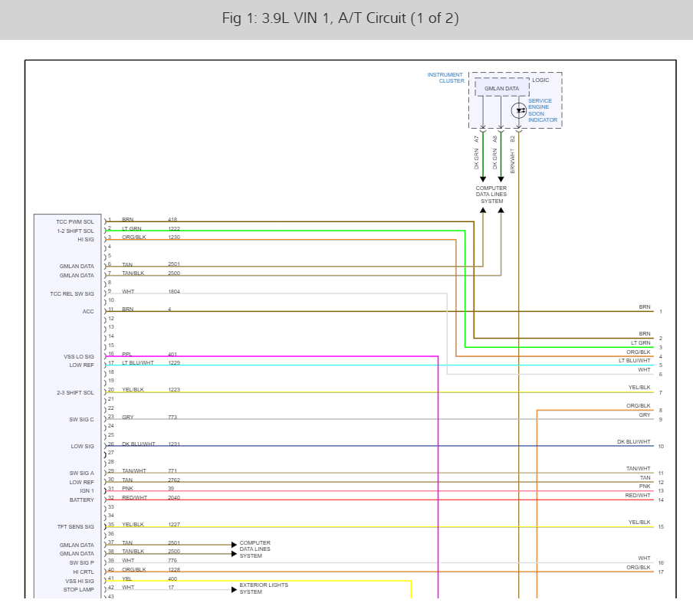Click the Instrument Cluster link label
This screenshot has height=616, width=693.
click(445, 77)
